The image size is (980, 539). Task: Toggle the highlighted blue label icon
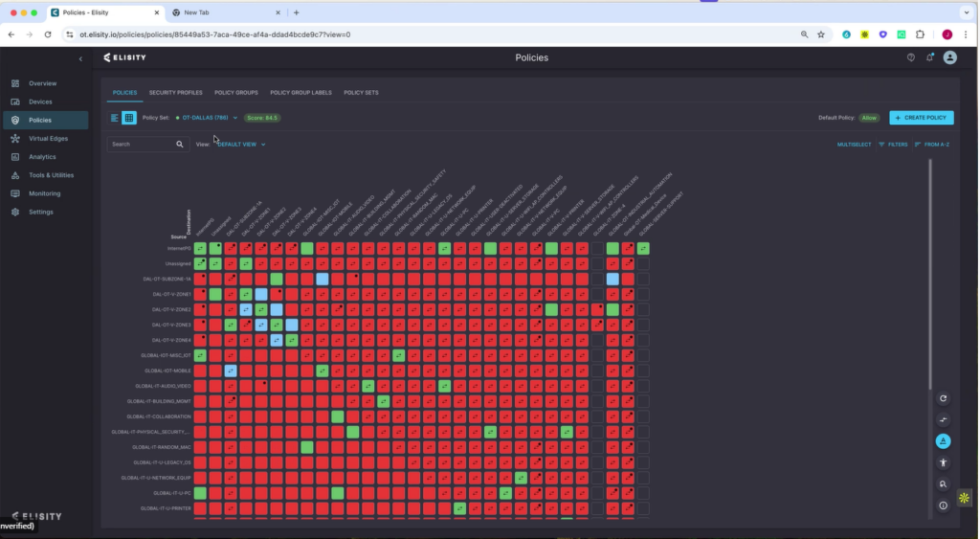[x=943, y=440]
